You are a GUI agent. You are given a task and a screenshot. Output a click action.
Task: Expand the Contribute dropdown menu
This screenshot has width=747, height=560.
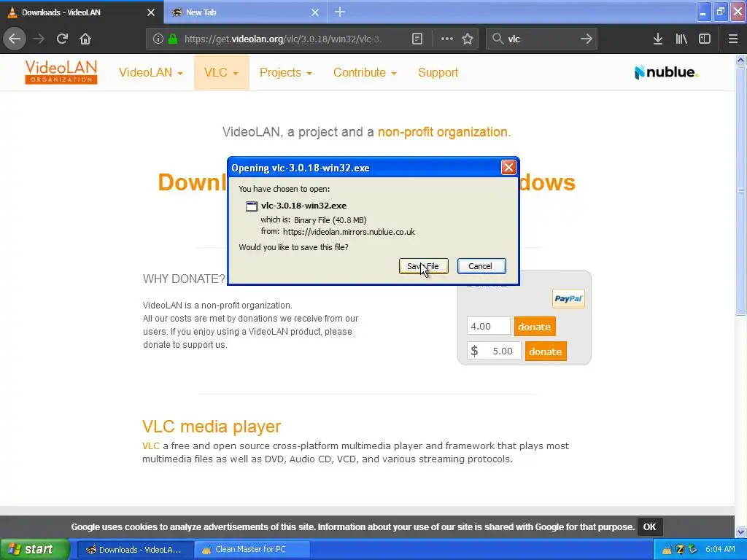point(365,72)
